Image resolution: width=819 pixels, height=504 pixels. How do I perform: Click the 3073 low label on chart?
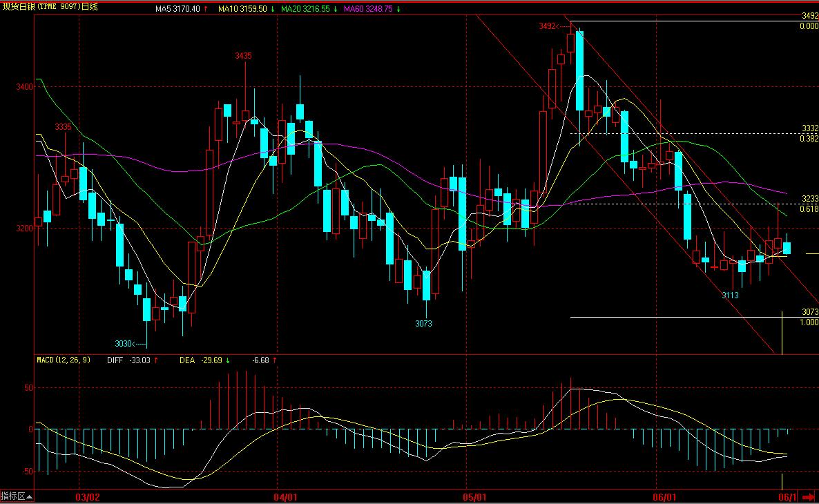[423, 323]
